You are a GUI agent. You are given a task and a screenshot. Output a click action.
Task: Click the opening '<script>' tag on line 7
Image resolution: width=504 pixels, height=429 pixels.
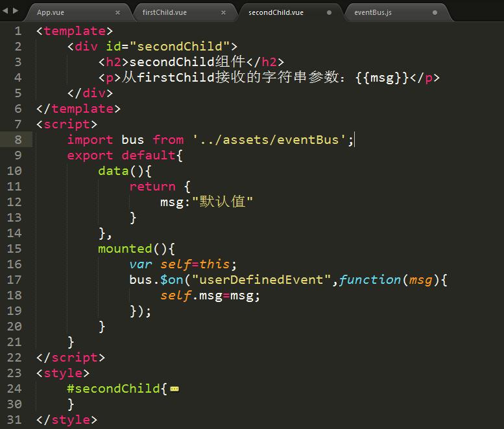coord(67,124)
